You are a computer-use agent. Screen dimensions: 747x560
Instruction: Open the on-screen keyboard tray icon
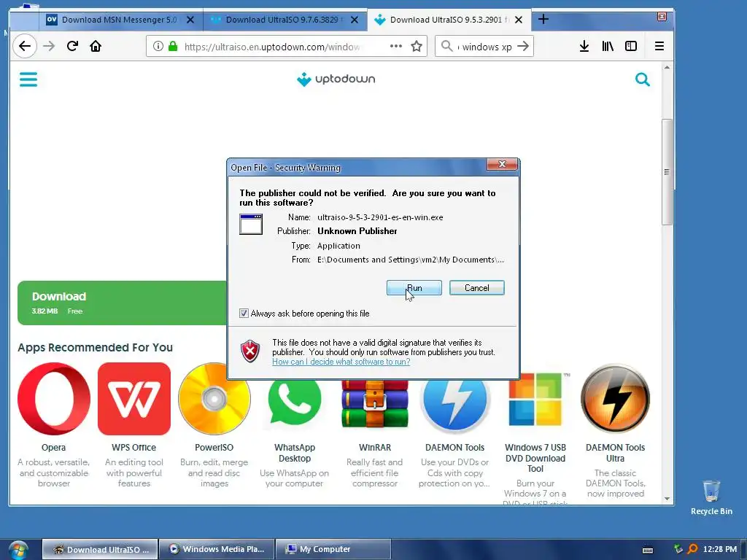click(x=648, y=550)
